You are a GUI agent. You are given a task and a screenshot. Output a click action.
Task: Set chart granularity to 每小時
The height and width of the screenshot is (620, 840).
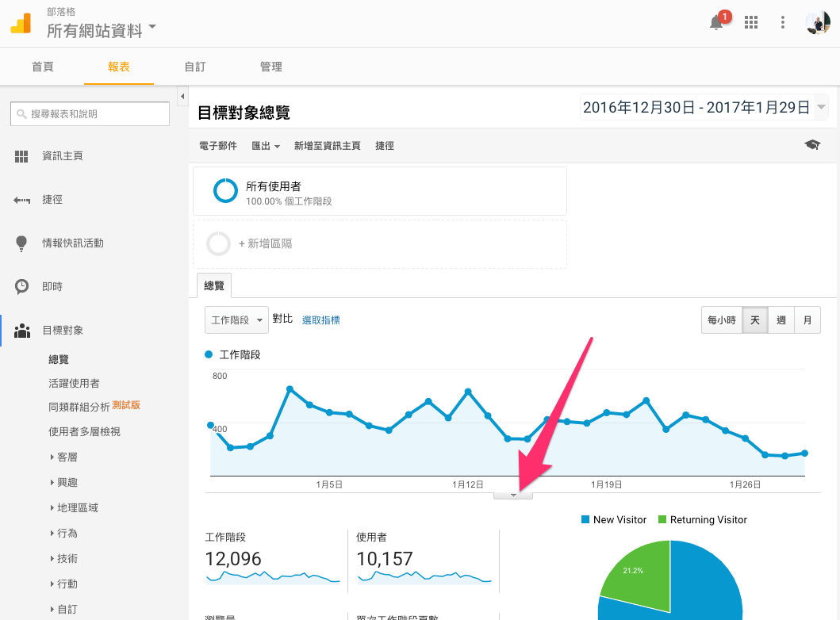722,320
